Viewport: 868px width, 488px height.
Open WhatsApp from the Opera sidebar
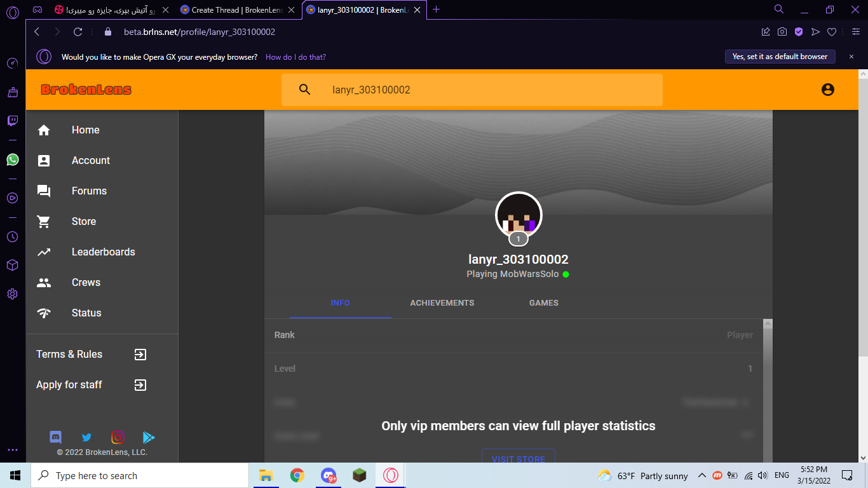(x=13, y=159)
